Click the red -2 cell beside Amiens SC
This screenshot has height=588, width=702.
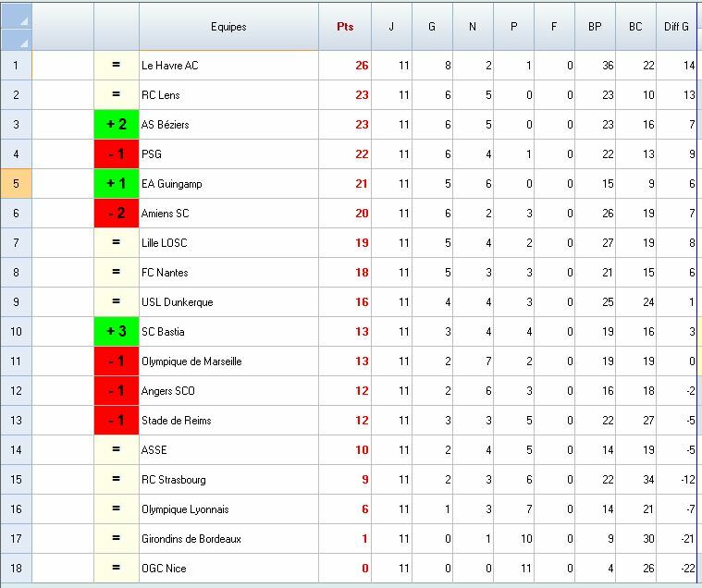point(117,214)
